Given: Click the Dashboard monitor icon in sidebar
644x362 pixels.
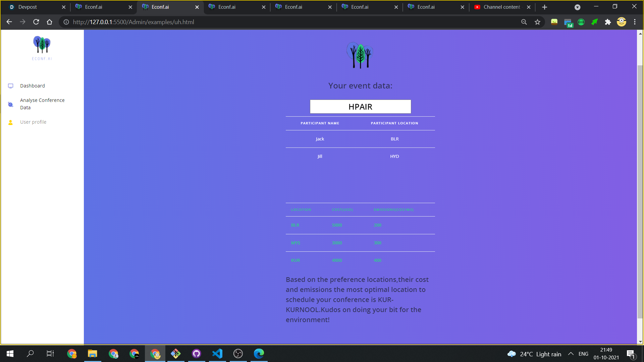Looking at the screenshot, I should [11, 86].
